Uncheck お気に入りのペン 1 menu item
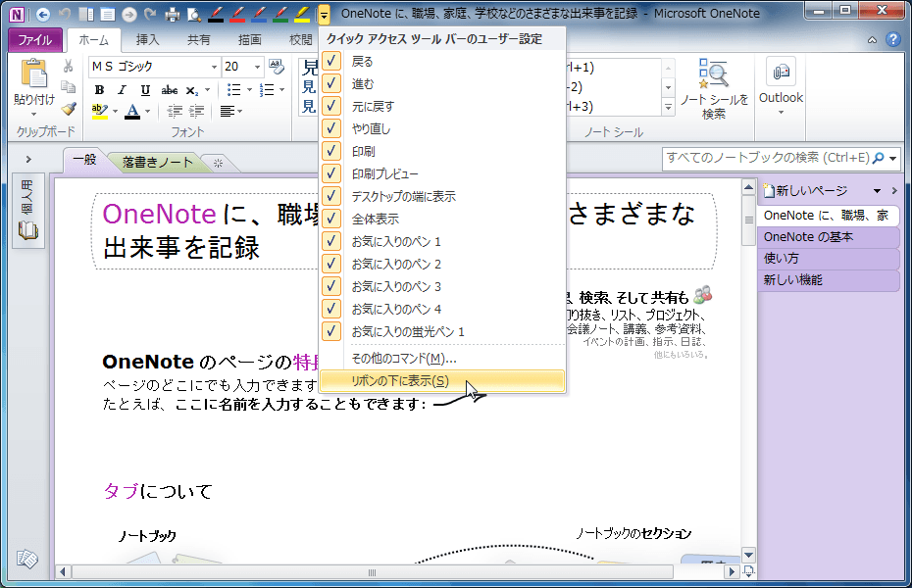Viewport: 912px width, 588px height. (331, 241)
